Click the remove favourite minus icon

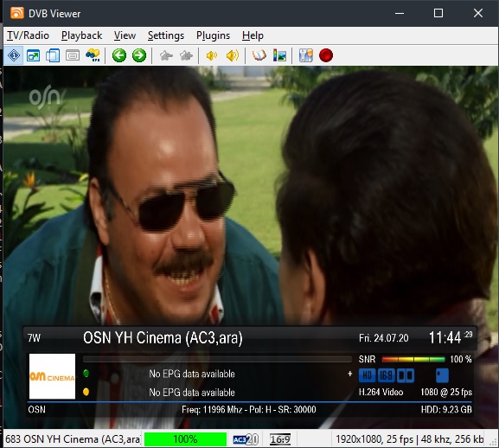pyautogui.click(x=166, y=56)
